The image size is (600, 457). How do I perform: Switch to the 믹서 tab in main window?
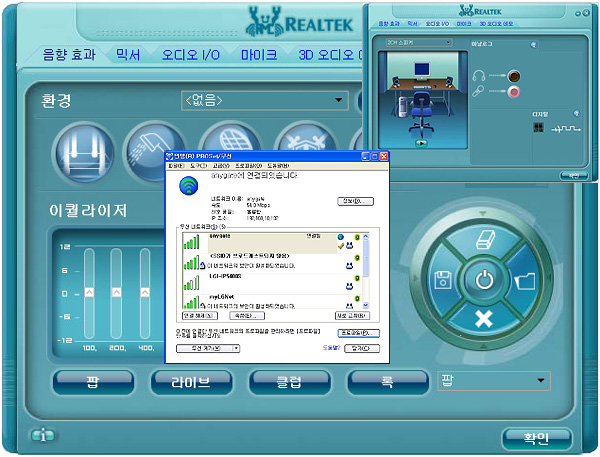point(128,55)
